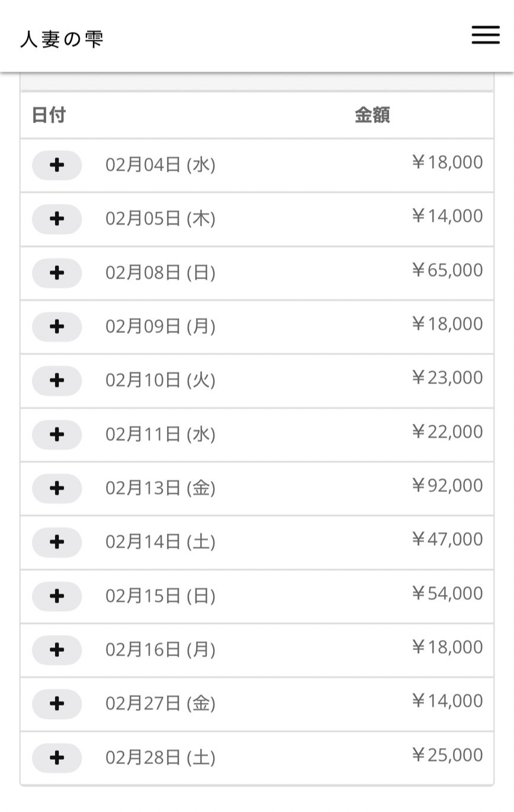Image resolution: width=514 pixels, height=812 pixels.
Task: Show details for 02月27日 (金)
Action: click(57, 704)
